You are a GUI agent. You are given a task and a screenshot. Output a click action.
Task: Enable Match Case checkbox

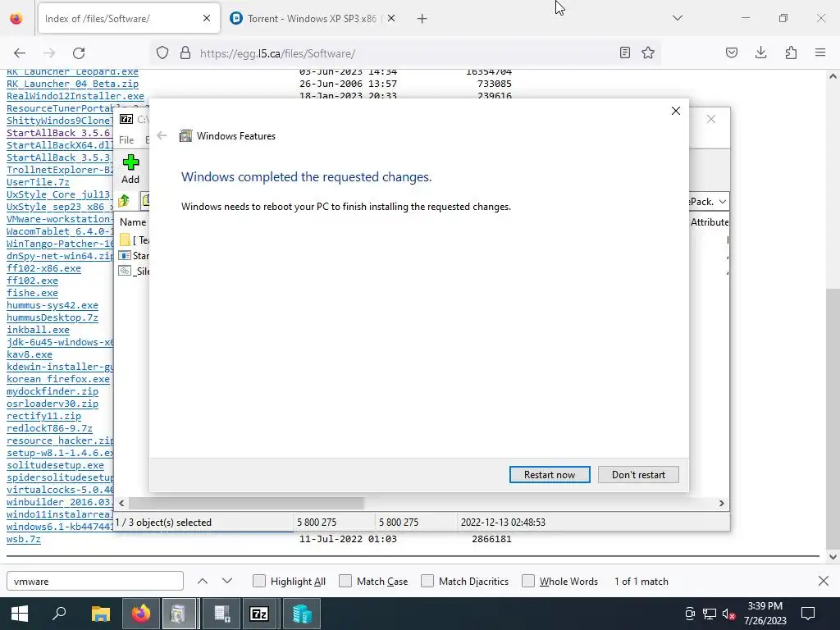coord(345,582)
